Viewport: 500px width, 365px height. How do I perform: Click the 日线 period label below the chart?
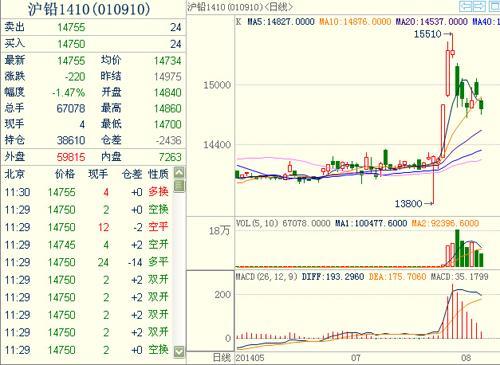(x=222, y=358)
